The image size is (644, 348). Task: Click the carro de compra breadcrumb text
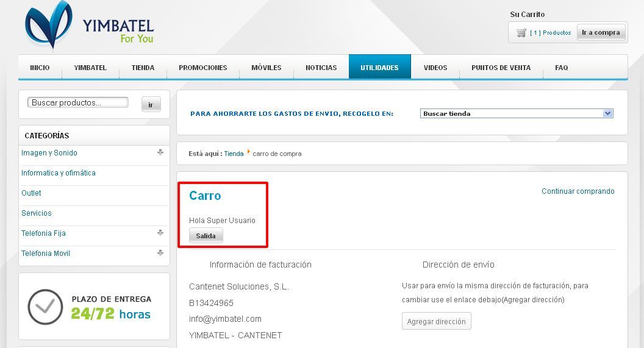277,154
